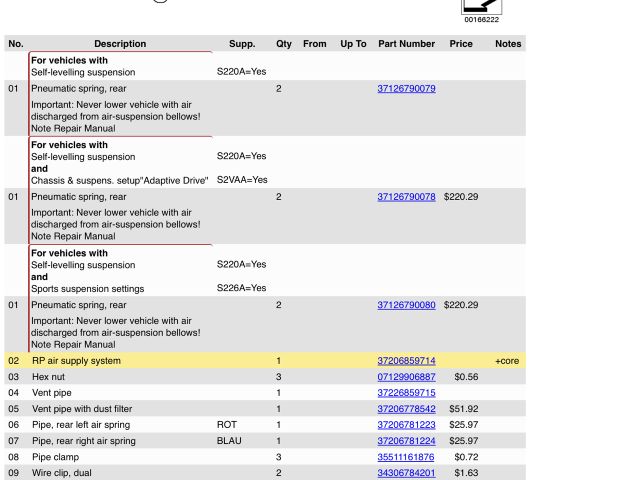Click the Qty column header
This screenshot has height=480, width=640.
pyautogui.click(x=284, y=44)
